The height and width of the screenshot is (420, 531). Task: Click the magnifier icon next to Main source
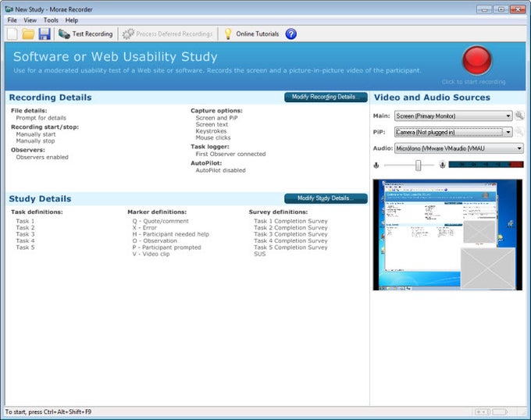click(519, 116)
